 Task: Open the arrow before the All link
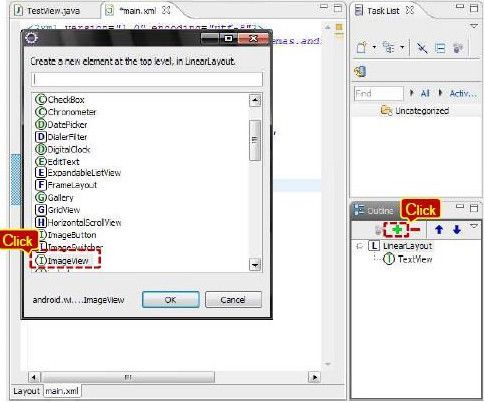click(412, 93)
